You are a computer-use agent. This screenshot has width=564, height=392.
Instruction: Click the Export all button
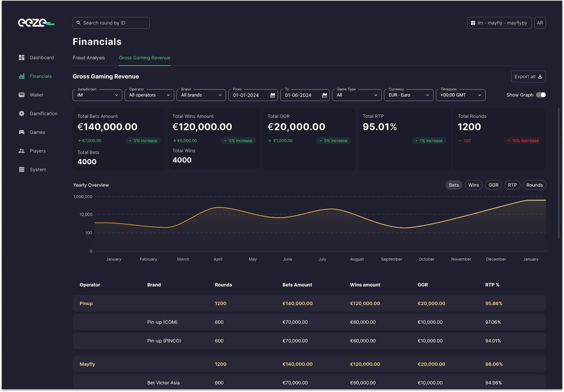pos(528,76)
